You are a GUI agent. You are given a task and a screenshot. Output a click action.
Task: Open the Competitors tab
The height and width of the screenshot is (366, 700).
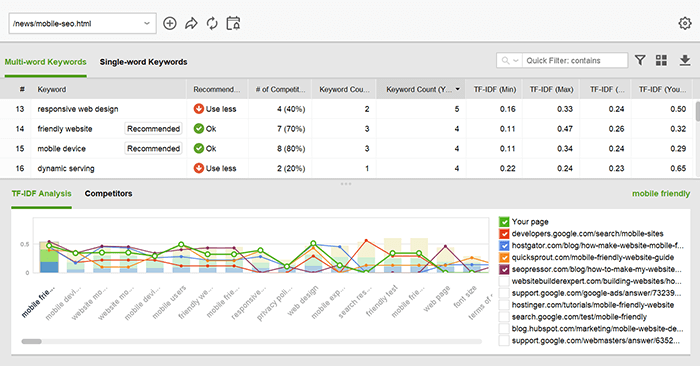pyautogui.click(x=108, y=194)
